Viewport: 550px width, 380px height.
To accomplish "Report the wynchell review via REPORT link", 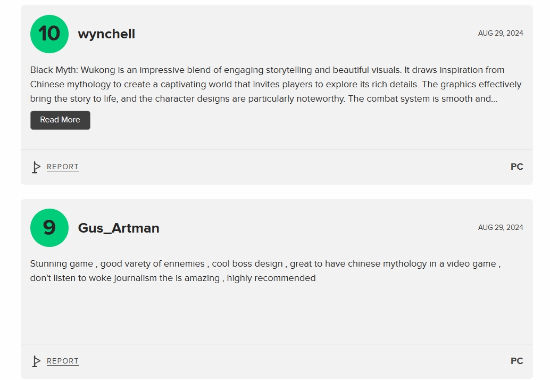I will [62, 167].
